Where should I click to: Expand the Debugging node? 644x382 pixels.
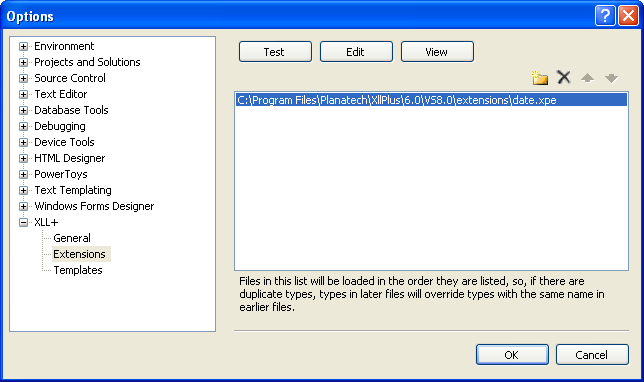(23, 127)
